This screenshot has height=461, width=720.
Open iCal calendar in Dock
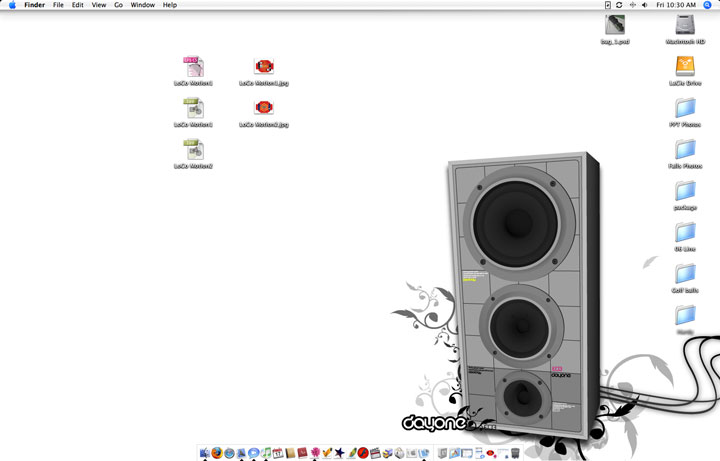[278, 453]
